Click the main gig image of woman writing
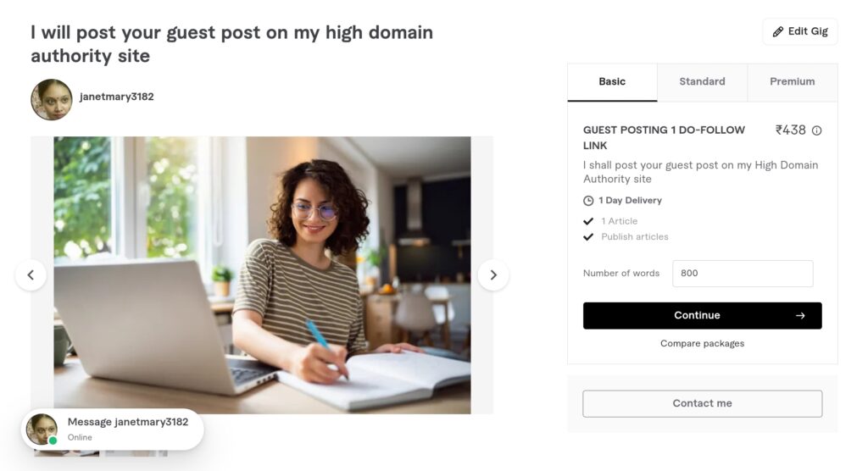Image resolution: width=868 pixels, height=471 pixels. click(x=263, y=275)
